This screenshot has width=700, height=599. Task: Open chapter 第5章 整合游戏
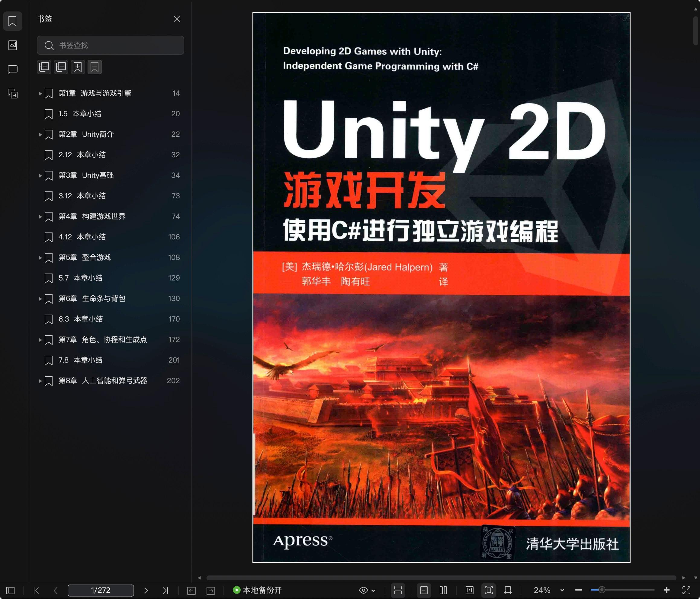tap(111, 258)
